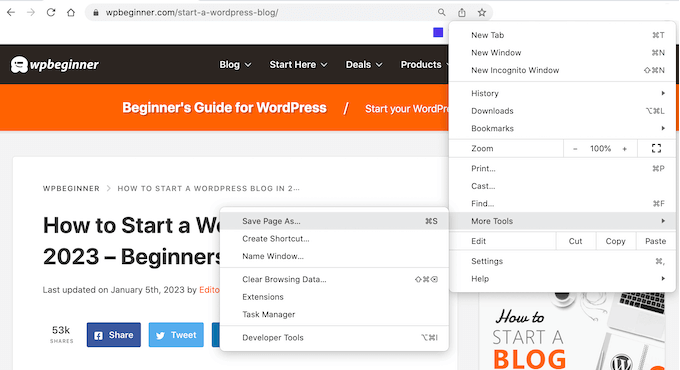Choose Create Shortcut... in submenu
Screen dimensions: 680x370
[334, 239]
